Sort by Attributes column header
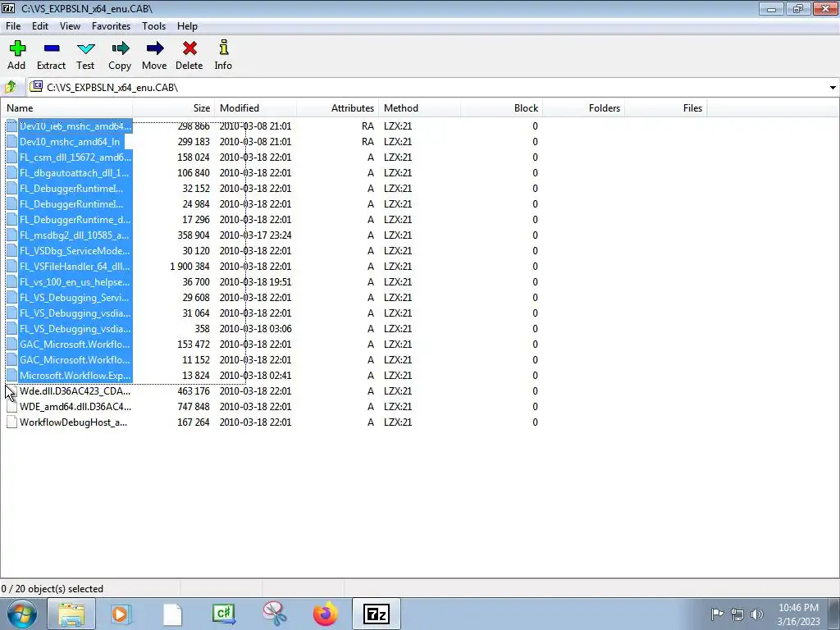The width and height of the screenshot is (840, 630). [x=337, y=108]
